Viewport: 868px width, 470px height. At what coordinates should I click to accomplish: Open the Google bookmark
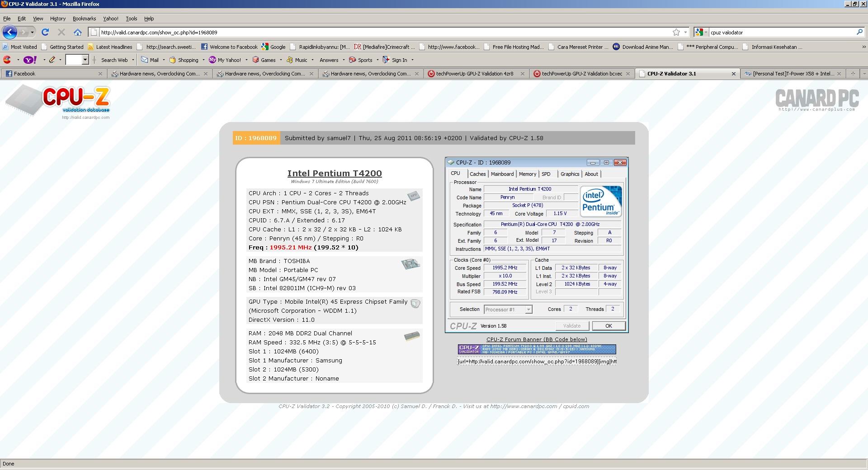tap(273, 47)
